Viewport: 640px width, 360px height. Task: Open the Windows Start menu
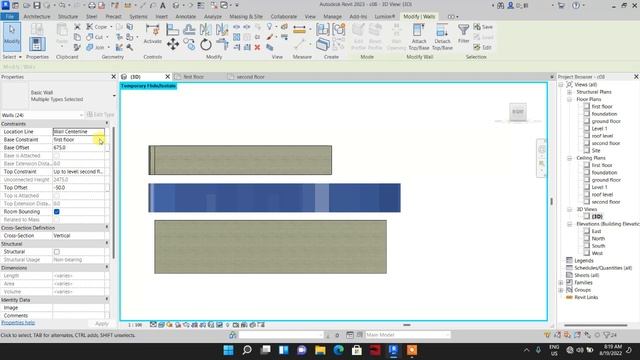229,350
